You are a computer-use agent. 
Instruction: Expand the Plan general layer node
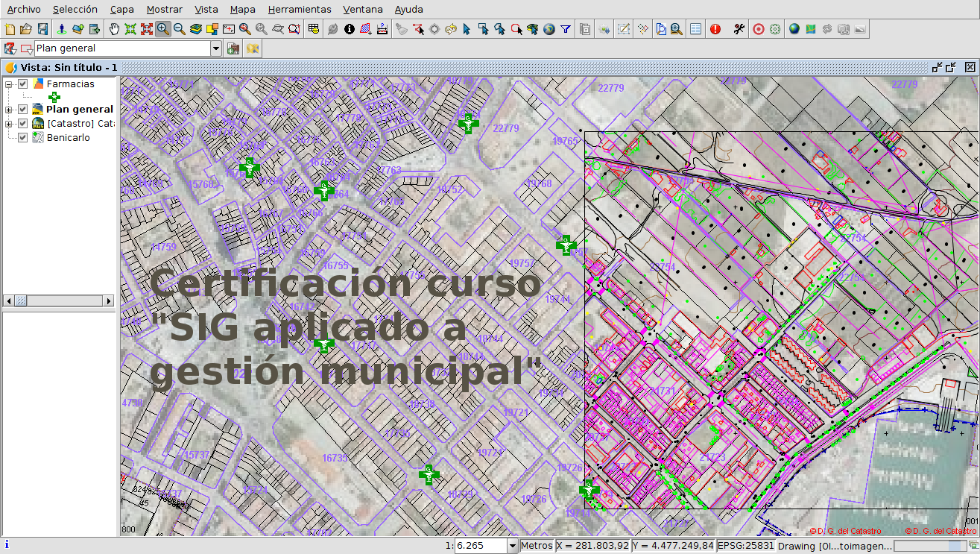[x=9, y=110]
